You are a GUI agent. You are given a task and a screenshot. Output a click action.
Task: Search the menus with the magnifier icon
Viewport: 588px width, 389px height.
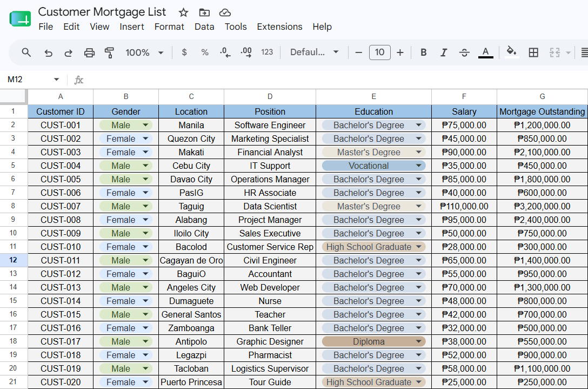click(26, 52)
